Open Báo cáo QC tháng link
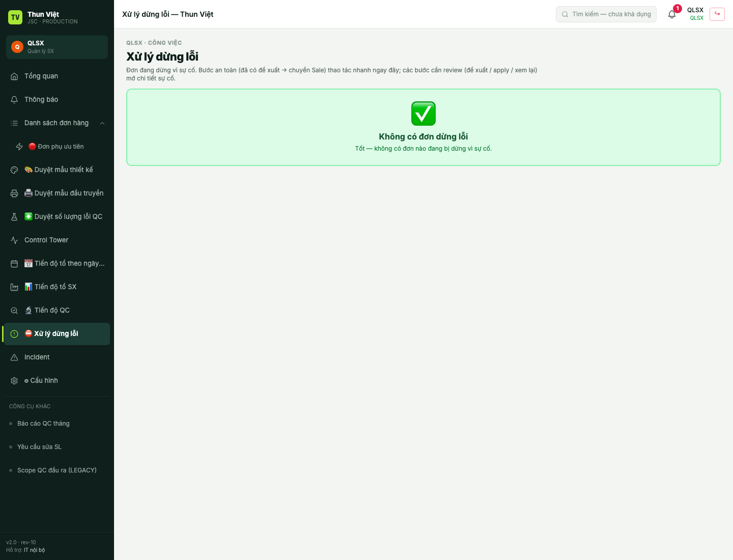733x560 pixels. pos(57,424)
